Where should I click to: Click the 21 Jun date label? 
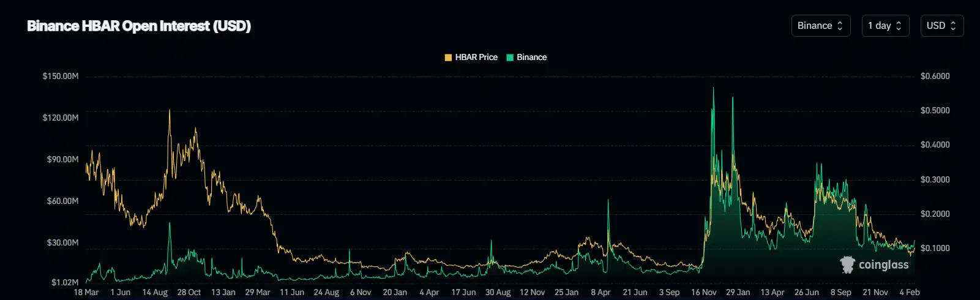tap(635, 292)
